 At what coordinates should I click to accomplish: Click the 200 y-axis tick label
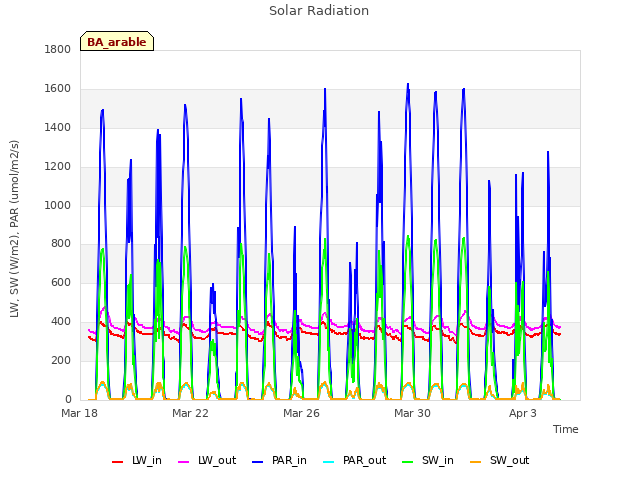pos(61,360)
